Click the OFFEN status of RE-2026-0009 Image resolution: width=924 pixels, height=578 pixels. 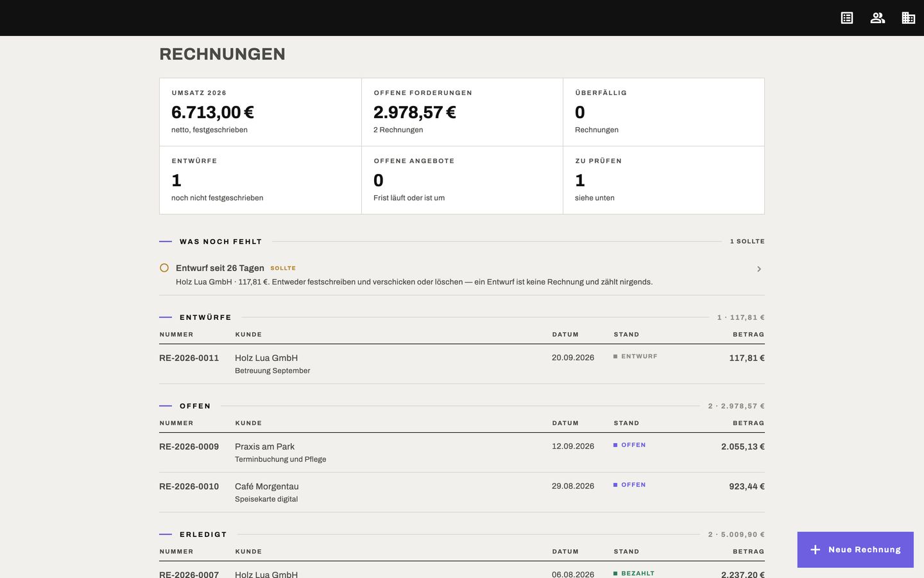[629, 445]
